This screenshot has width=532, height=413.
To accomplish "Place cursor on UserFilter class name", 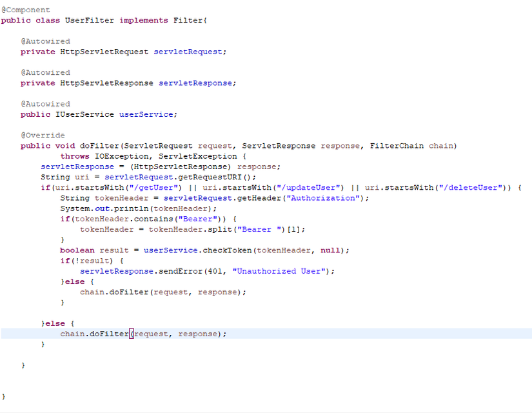I will (89, 21).
